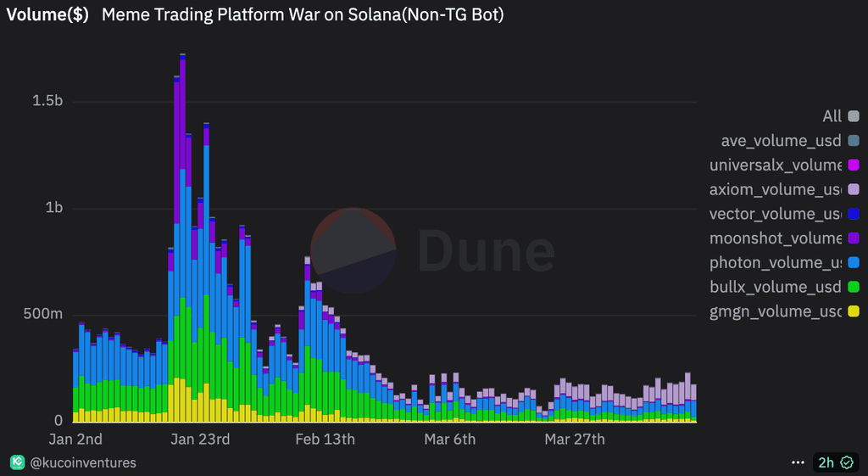Select the ave_volume_usd legend label
This screenshot has width=868, height=476.
[781, 141]
